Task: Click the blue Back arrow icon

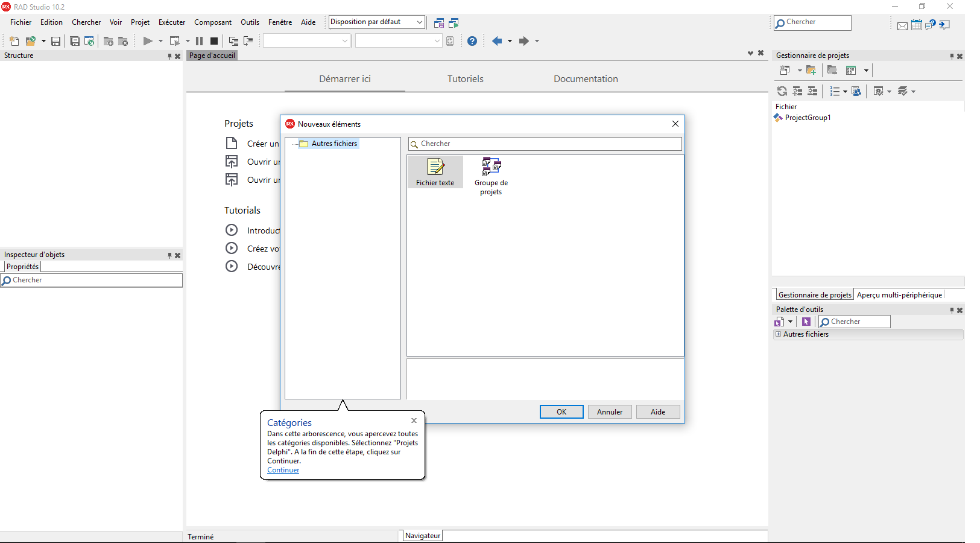Action: (x=497, y=41)
